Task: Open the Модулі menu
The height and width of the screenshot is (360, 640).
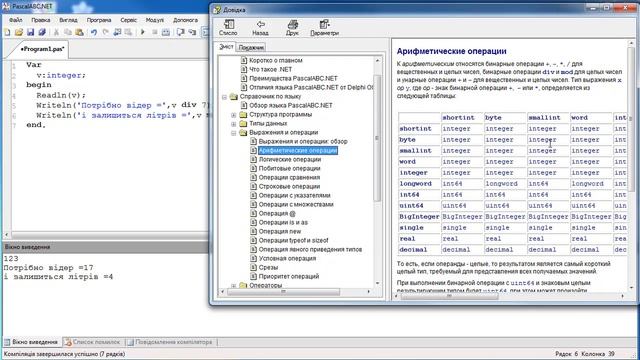Action: pos(155,20)
